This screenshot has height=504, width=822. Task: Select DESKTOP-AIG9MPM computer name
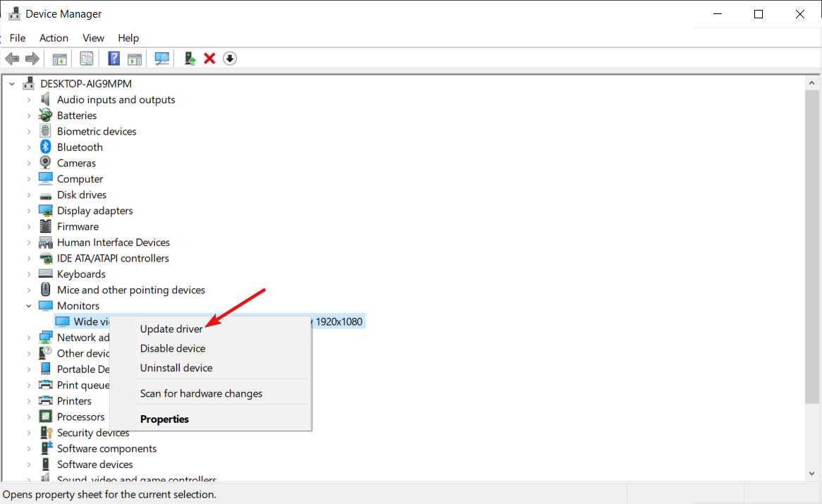pos(86,84)
